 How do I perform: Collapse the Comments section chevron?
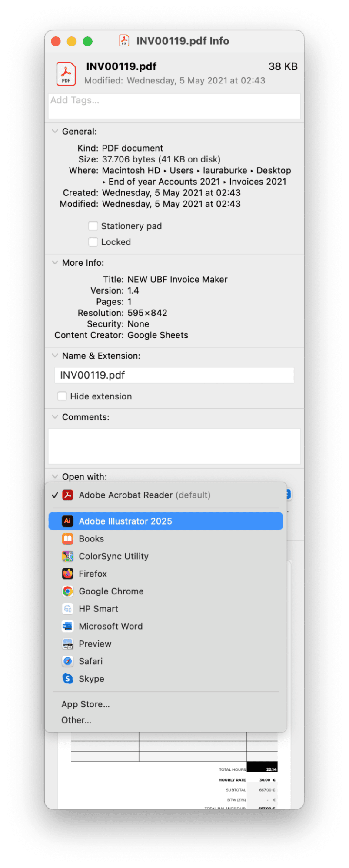pyautogui.click(x=55, y=417)
